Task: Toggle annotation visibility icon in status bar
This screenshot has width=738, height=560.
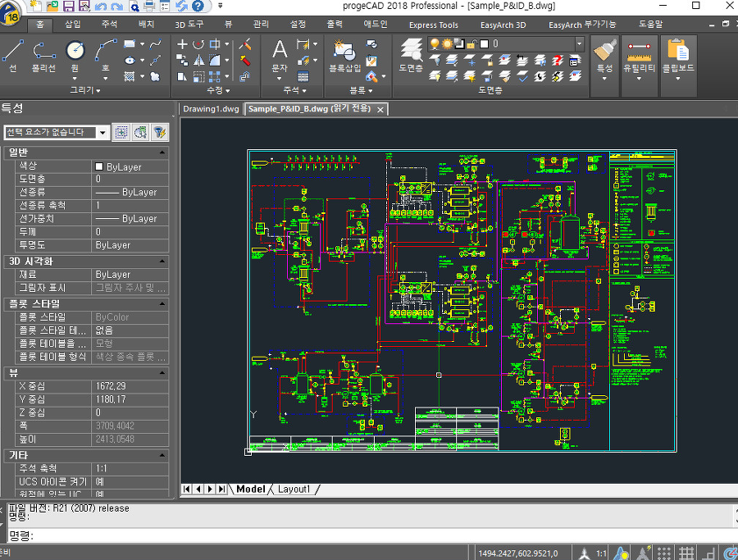Action: 622,553
